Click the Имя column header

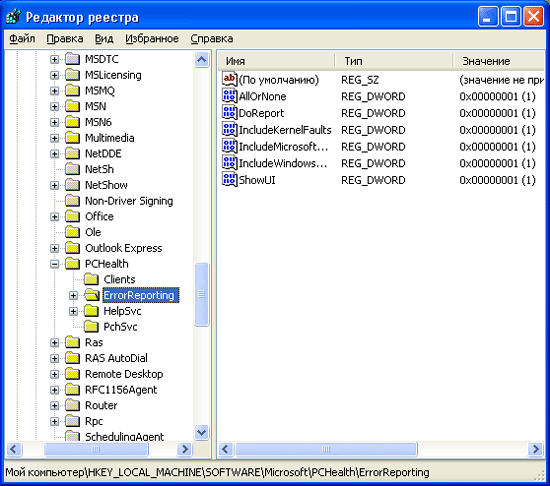pos(276,61)
